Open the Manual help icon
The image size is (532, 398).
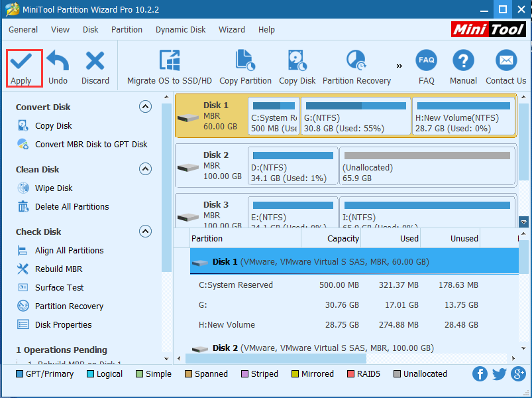point(463,68)
